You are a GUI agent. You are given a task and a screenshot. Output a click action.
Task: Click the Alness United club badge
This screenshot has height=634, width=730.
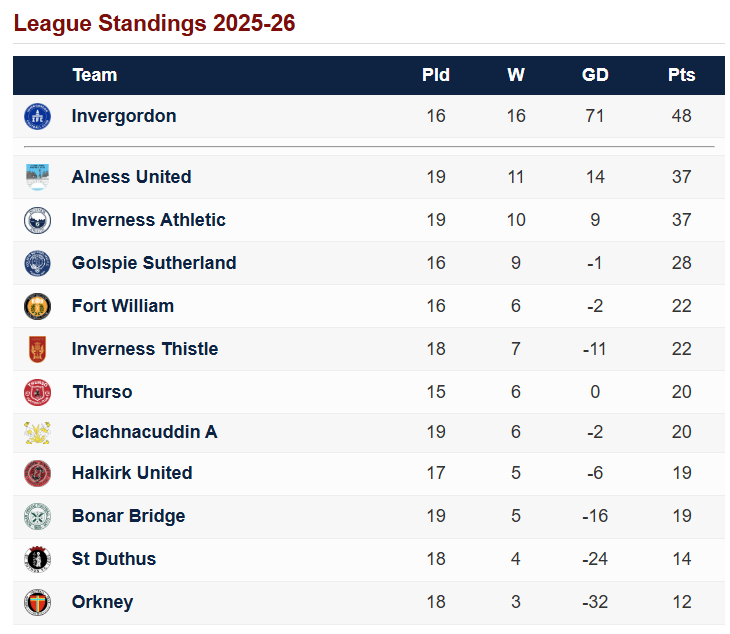[x=37, y=177]
